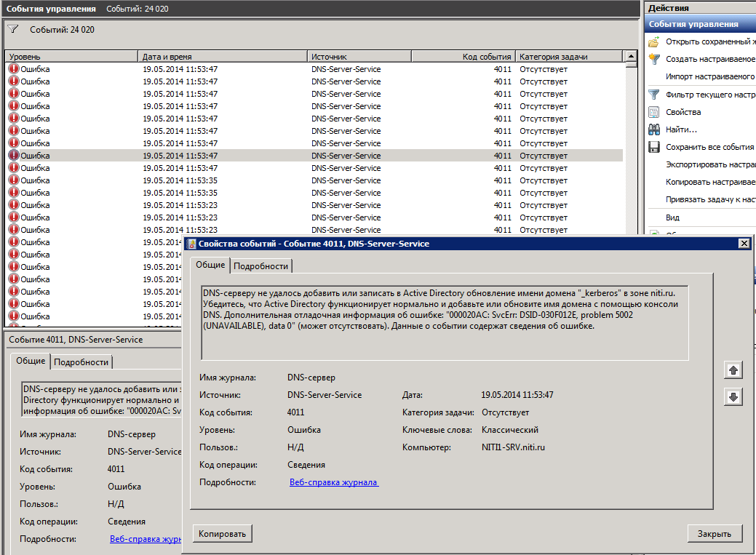
Task: Click the open saved log folder icon
Action: 654,42
